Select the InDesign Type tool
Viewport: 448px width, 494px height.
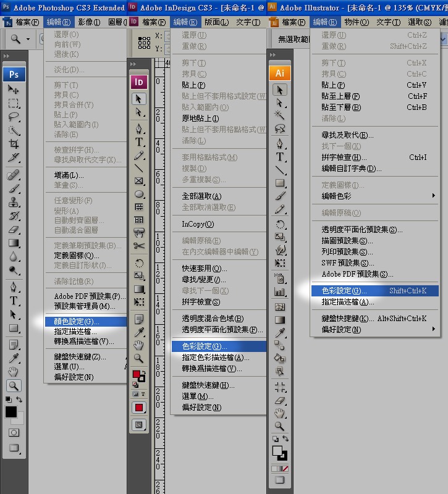[x=138, y=142]
